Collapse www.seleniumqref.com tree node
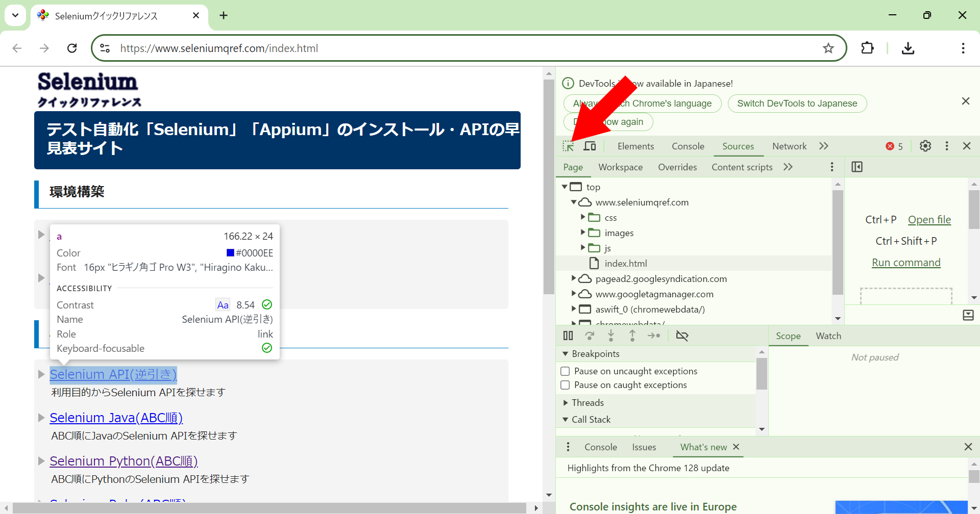Screen dimensions: 980x514 [574, 202]
